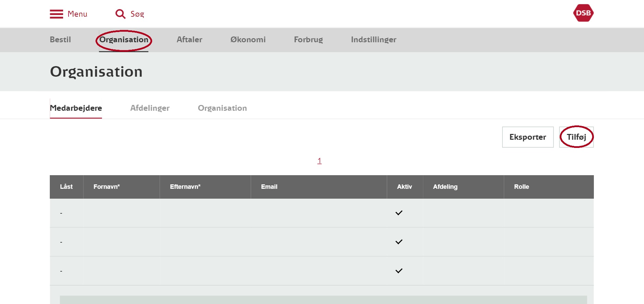Click the Fornavn column header
The height and width of the screenshot is (304, 644).
click(x=106, y=187)
